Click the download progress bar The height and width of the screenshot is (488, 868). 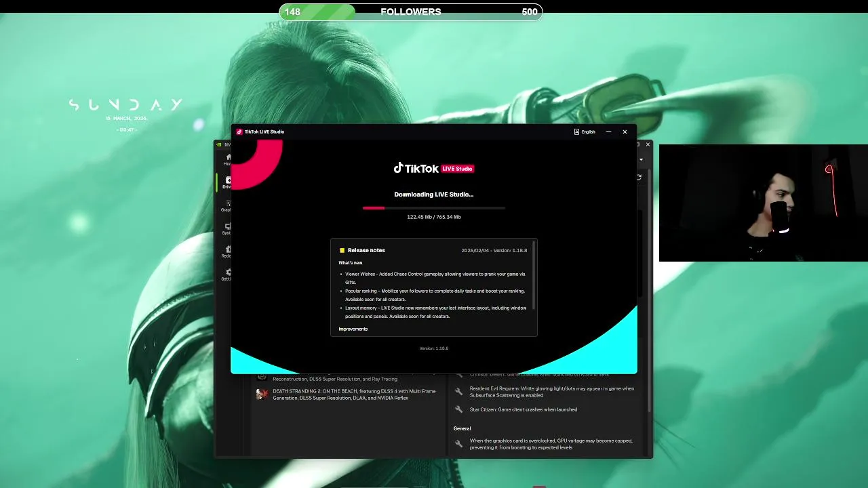point(434,208)
